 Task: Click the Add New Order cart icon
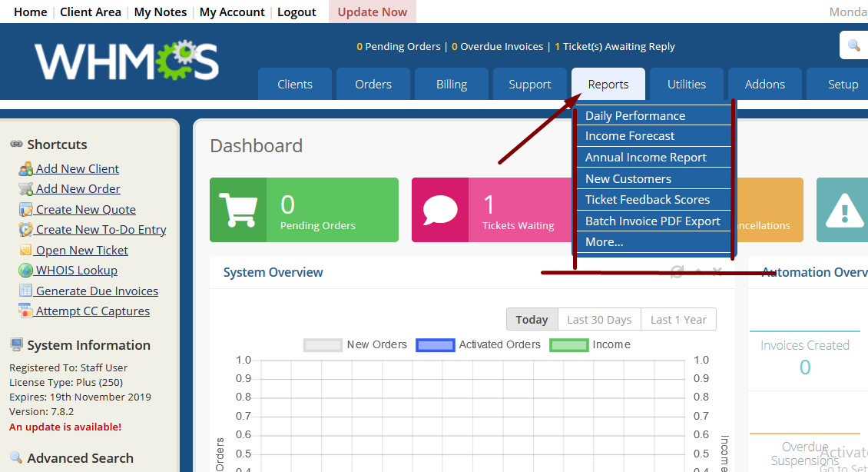(25, 189)
